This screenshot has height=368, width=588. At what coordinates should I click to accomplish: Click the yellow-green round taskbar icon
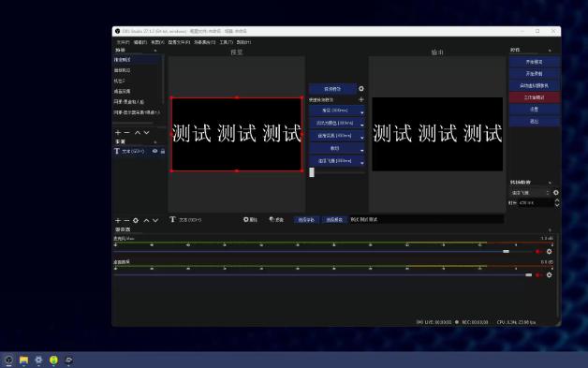click(53, 361)
